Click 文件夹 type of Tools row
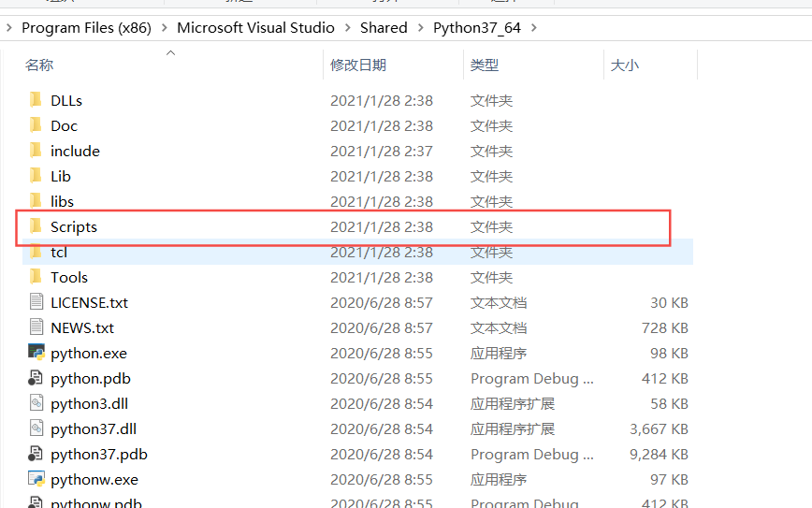Screen dimensions: 812x508 pyautogui.click(x=491, y=278)
